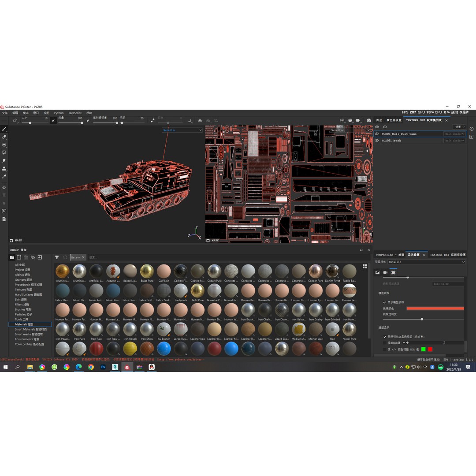Image resolution: width=476 pixels, height=476 pixels.
Task: Open the Metallic dropdown in 3D viewport
Action: point(182,130)
